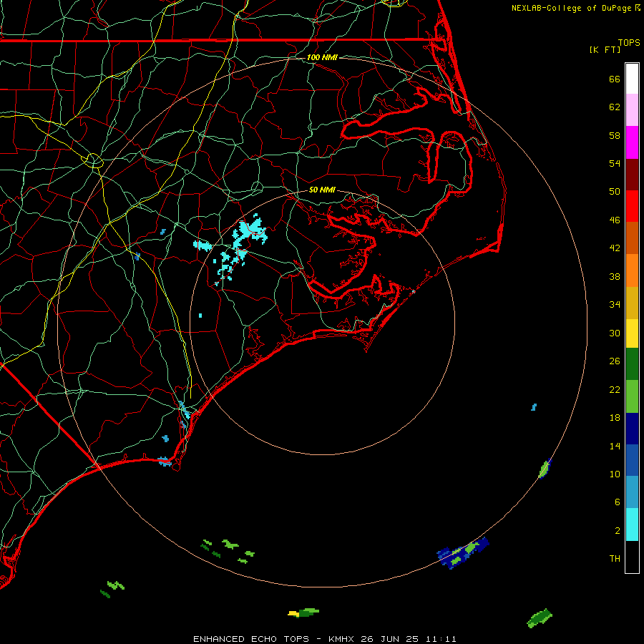This screenshot has width=644, height=644.
Task: Click the 100 NMI range ring label
Action: (322, 57)
